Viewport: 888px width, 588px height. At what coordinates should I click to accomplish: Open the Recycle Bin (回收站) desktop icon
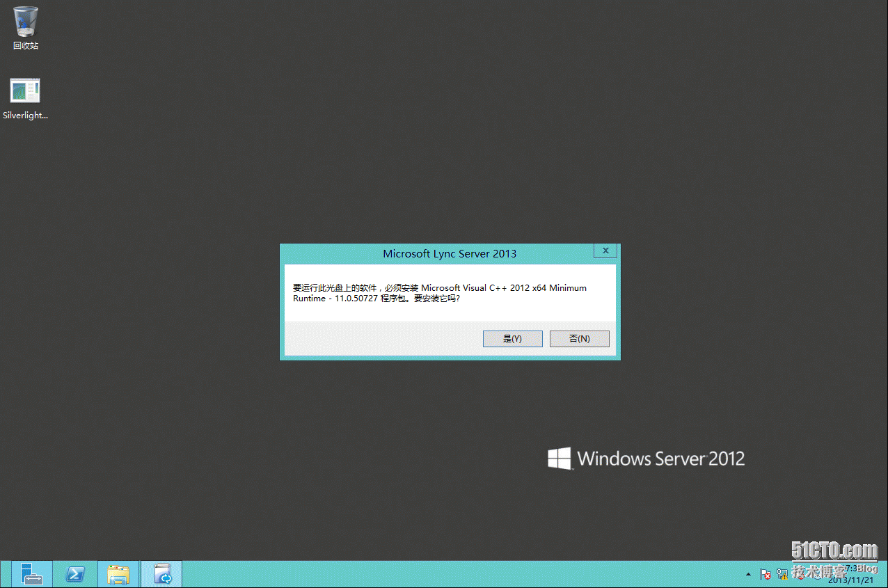pyautogui.click(x=26, y=29)
